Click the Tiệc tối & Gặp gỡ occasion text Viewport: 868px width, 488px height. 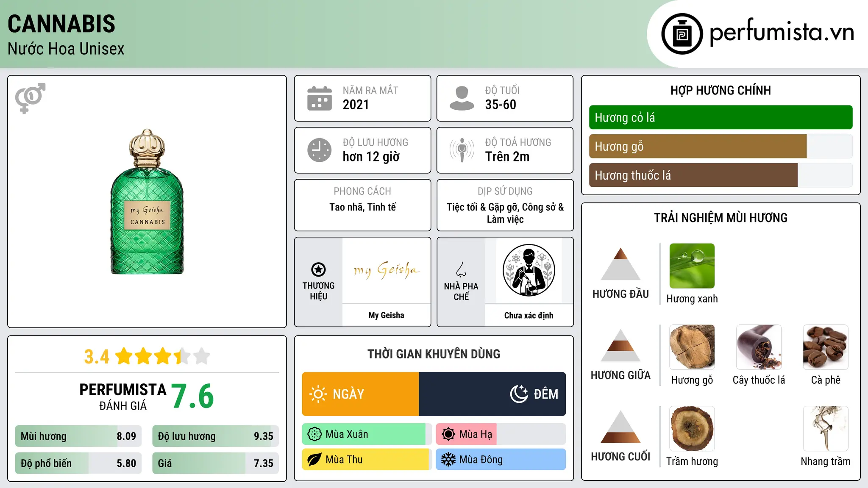[505, 213]
